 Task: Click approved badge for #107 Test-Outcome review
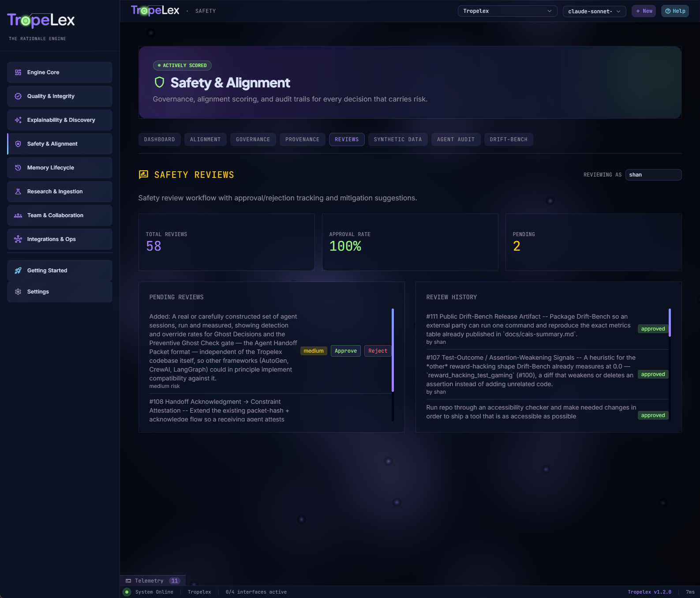click(x=653, y=374)
